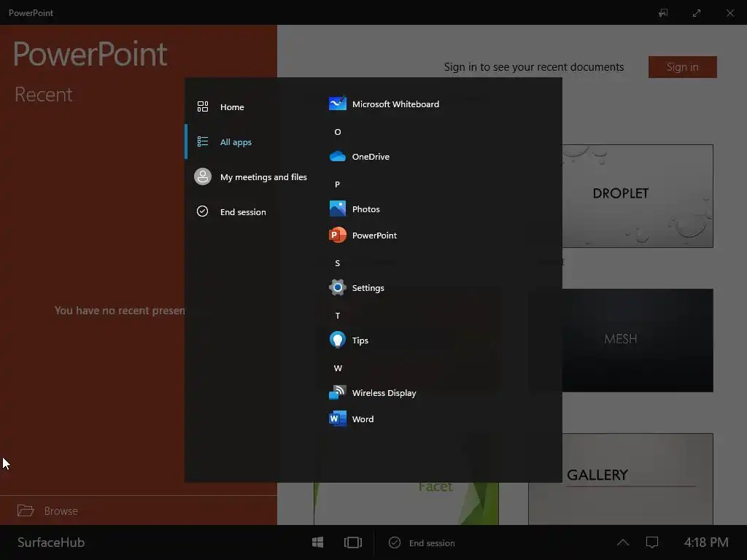
Task: Launch Wireless Display app icon
Action: (337, 392)
